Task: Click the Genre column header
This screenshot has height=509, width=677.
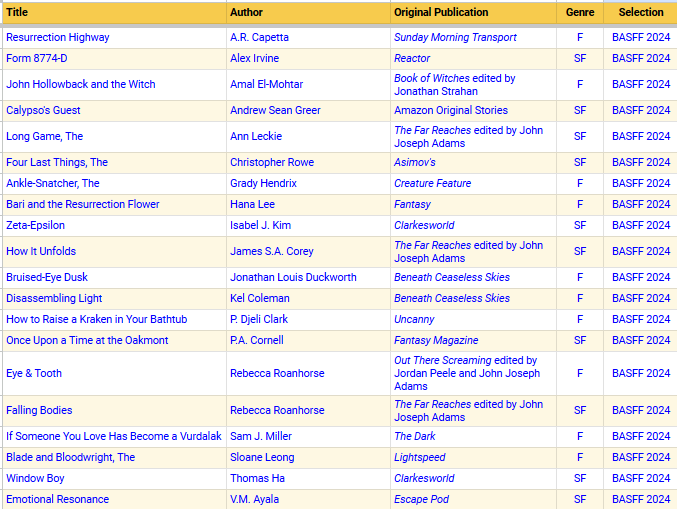Action: click(x=580, y=12)
